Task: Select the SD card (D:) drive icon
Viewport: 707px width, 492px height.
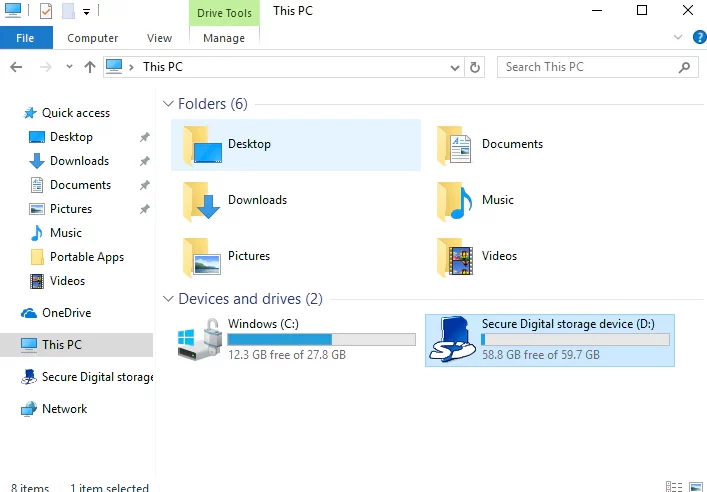Action: (x=452, y=339)
